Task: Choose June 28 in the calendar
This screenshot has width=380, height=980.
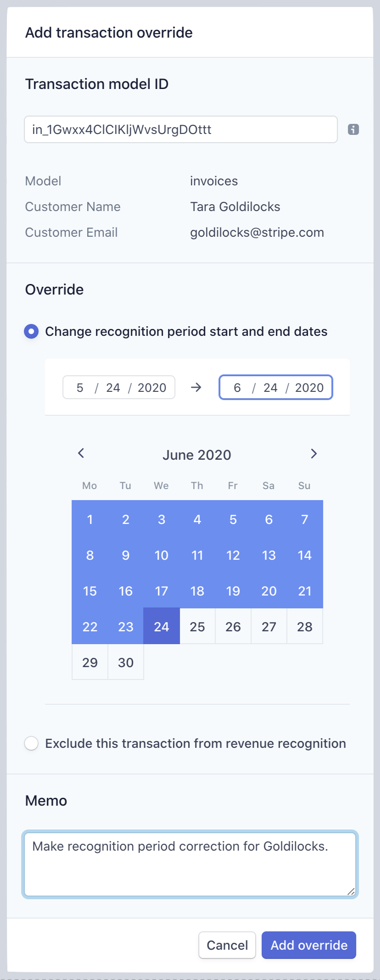Action: [305, 626]
